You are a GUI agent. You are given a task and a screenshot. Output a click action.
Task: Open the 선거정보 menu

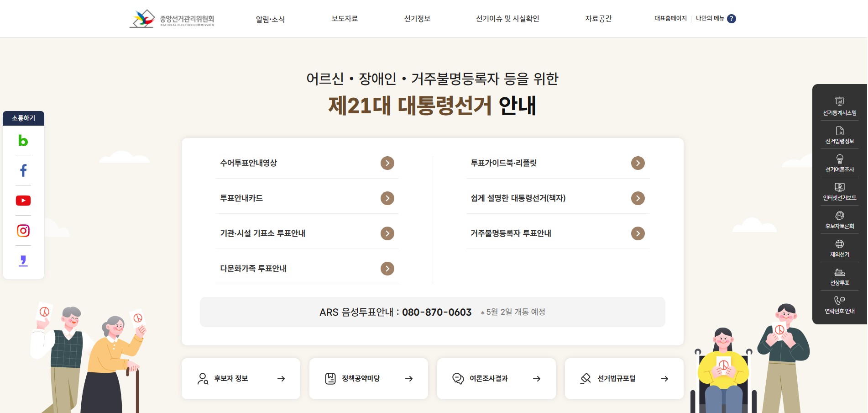417,19
